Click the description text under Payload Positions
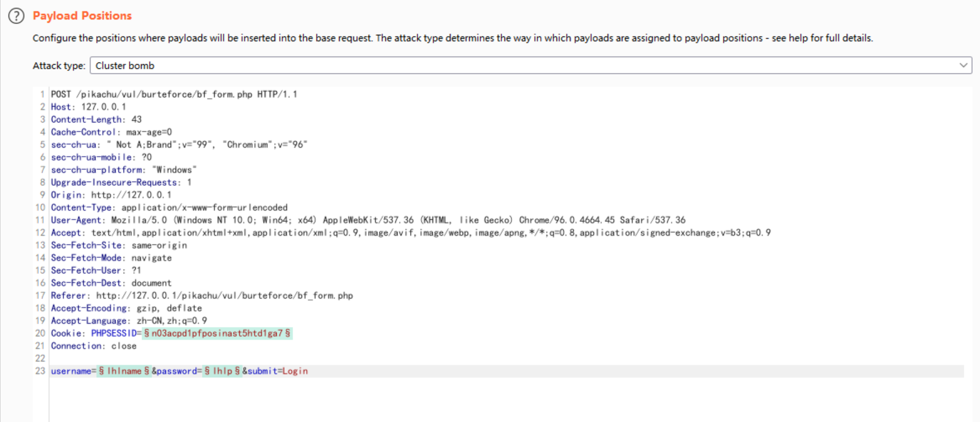 tap(453, 38)
